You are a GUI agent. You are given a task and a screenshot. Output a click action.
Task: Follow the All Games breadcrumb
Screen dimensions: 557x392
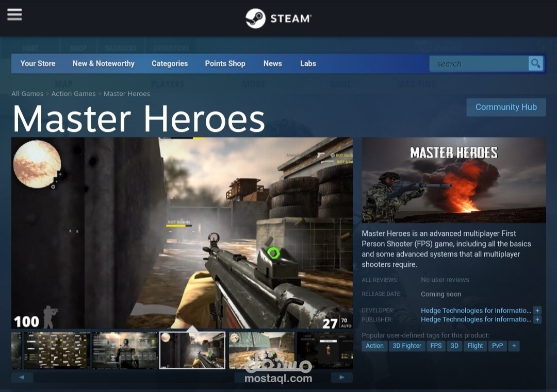point(27,94)
